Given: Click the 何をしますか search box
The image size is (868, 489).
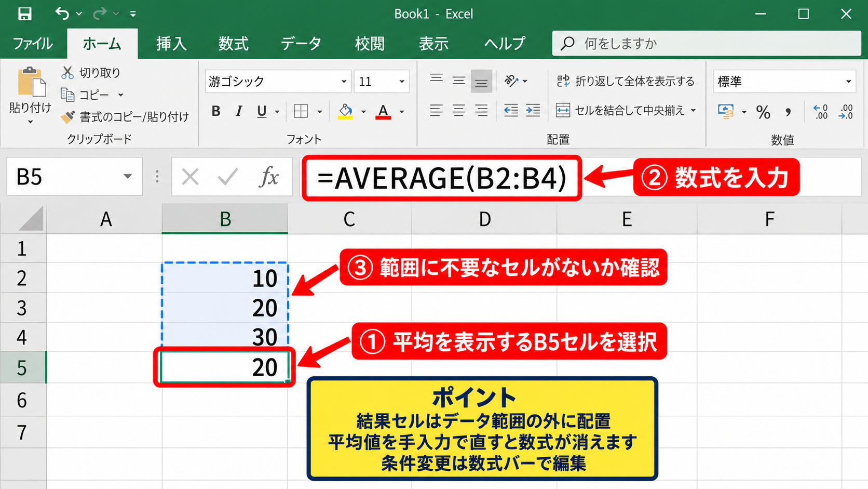Looking at the screenshot, I should tap(707, 44).
